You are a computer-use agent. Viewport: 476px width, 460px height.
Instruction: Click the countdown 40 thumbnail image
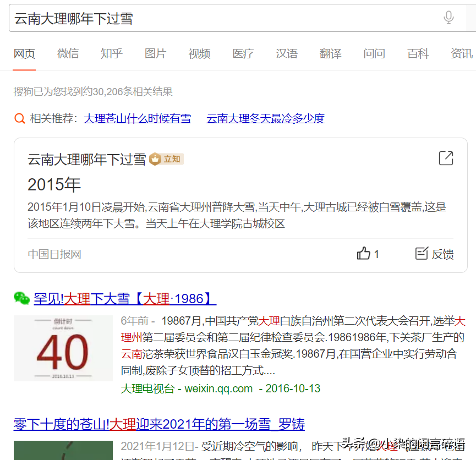coord(63,348)
